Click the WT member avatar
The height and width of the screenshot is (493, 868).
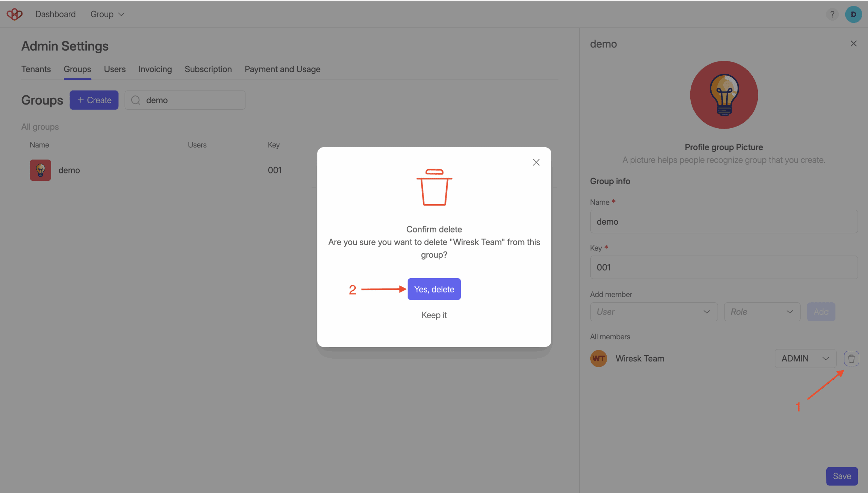598,358
